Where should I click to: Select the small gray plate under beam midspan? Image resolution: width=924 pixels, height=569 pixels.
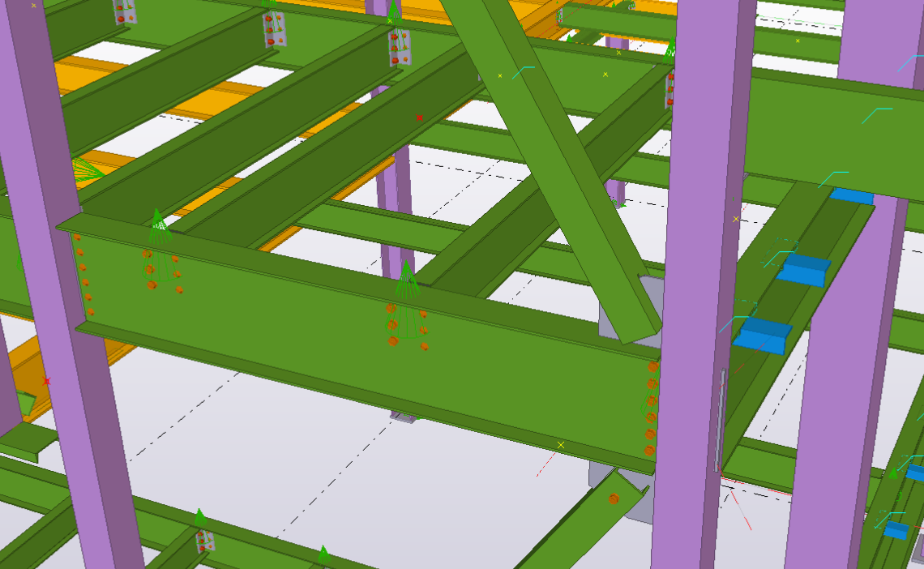[403, 417]
